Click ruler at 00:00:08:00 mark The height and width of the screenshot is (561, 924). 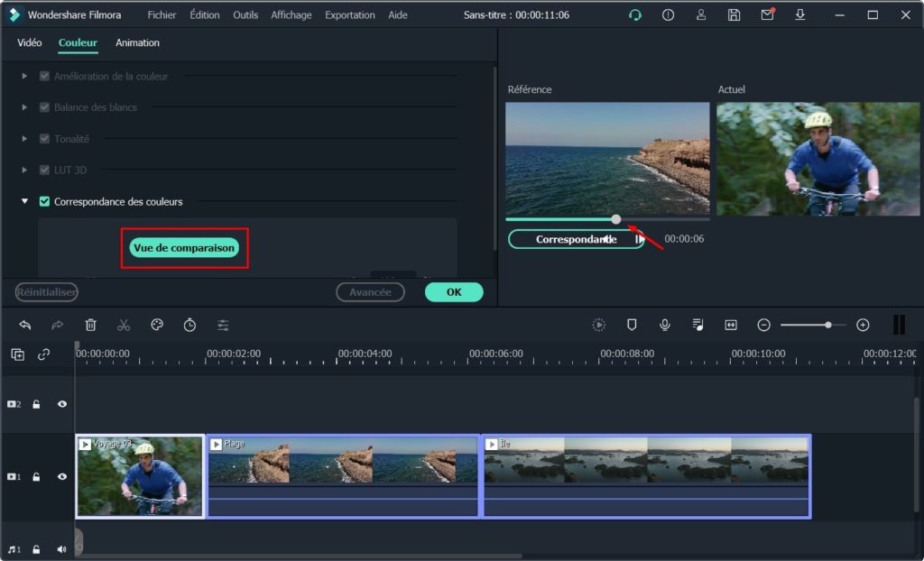point(626,354)
